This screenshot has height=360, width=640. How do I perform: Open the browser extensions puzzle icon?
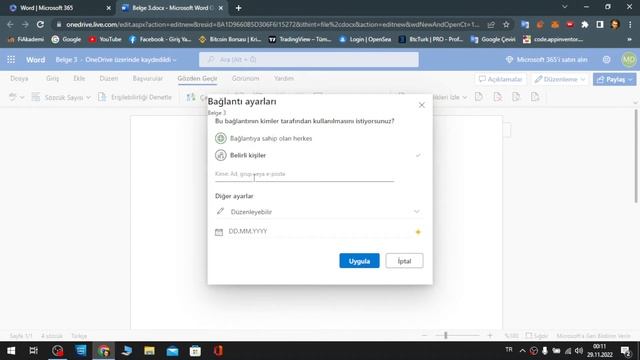(x=584, y=24)
